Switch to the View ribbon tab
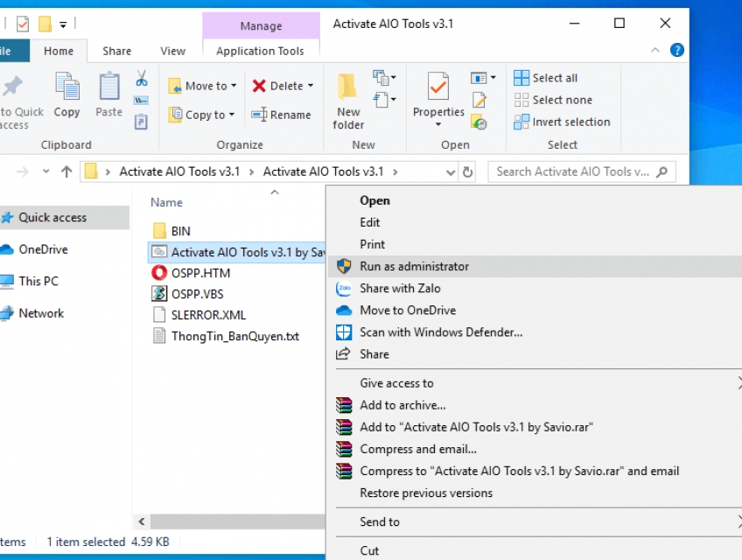Viewport: 742px width, 560px height. (x=172, y=51)
